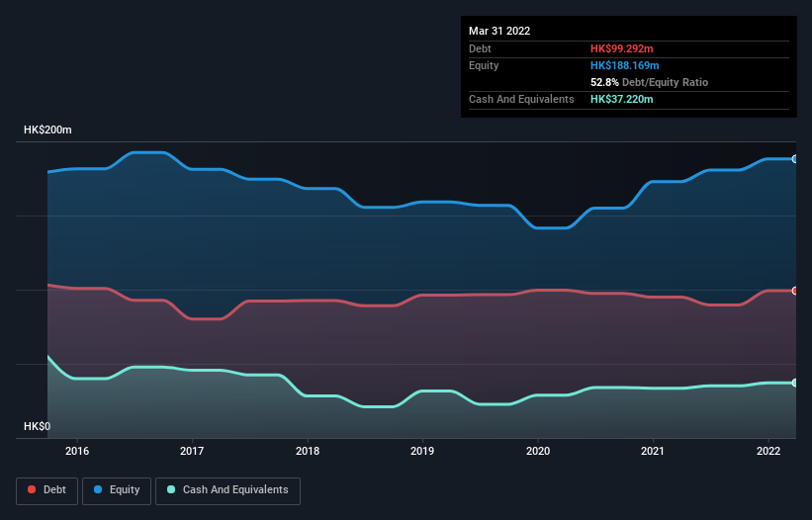Click the blue Equity legend dot

pos(98,489)
